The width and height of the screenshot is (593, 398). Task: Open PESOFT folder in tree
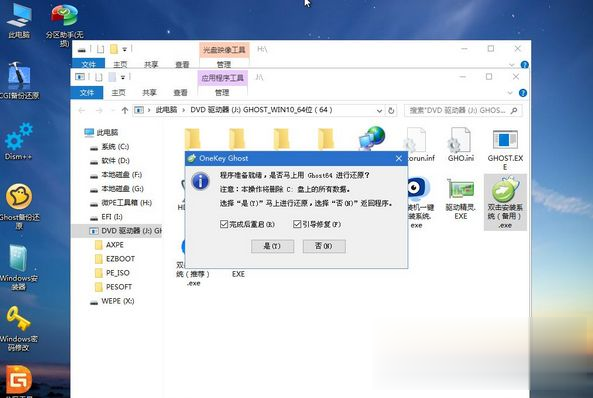pyautogui.click(x=119, y=287)
